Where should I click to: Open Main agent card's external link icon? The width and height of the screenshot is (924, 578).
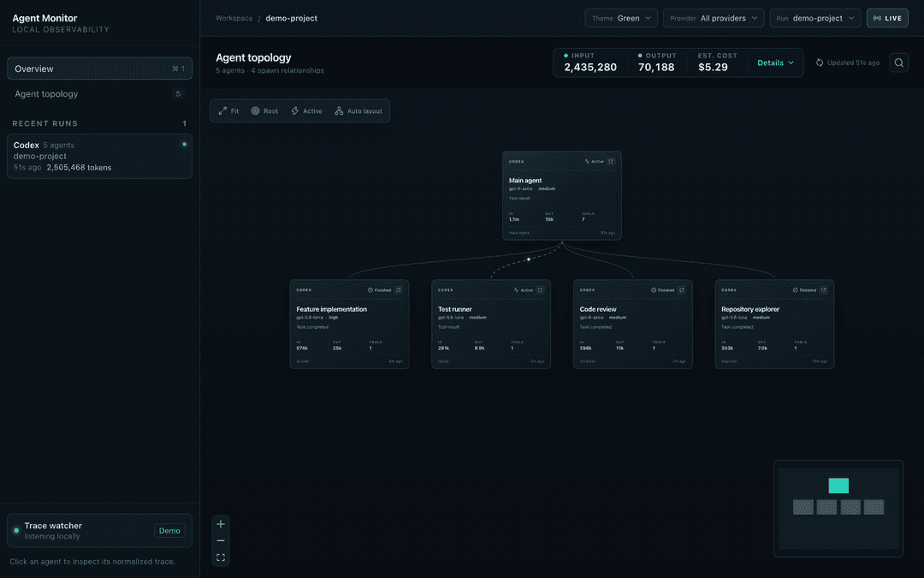click(x=611, y=161)
